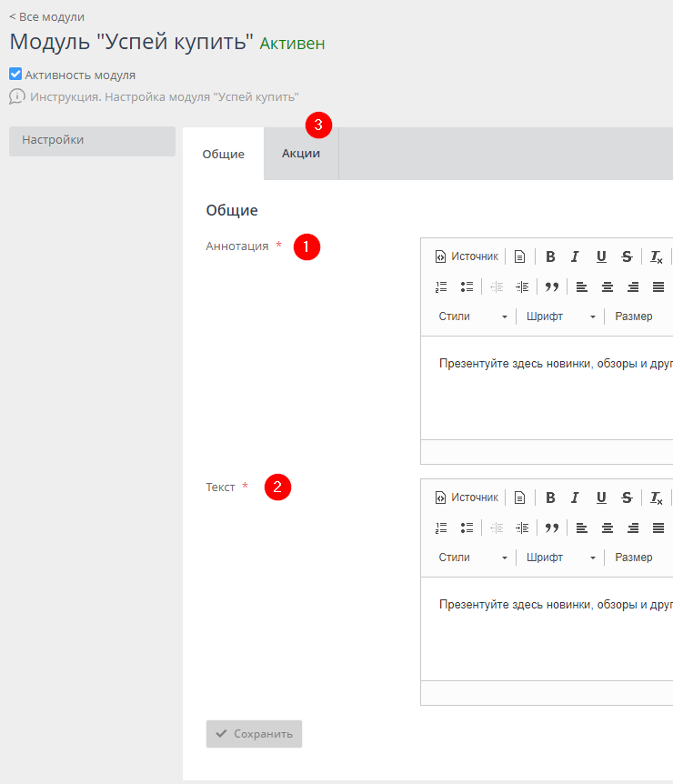The width and height of the screenshot is (673, 784).
Task: Insert numbered list in the Аннотация editor
Action: pyautogui.click(x=441, y=286)
